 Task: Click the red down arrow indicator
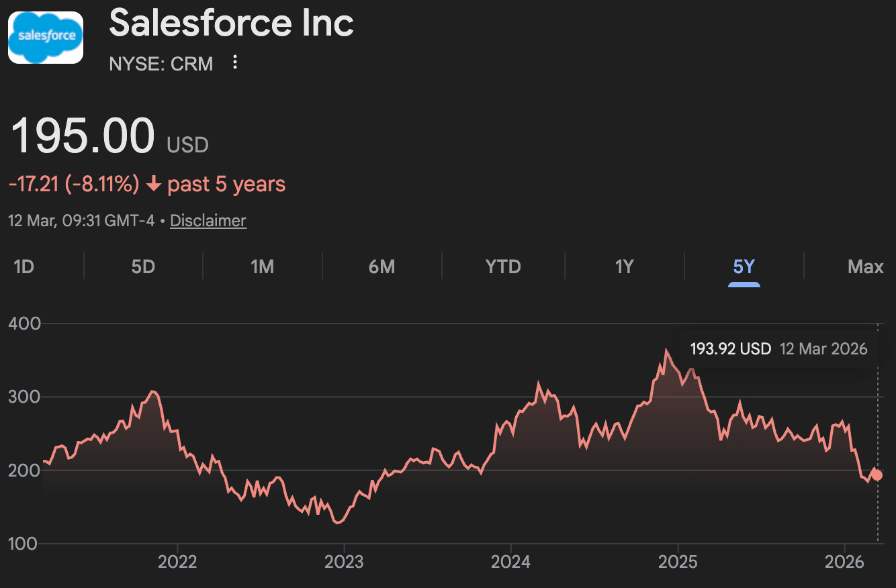click(x=153, y=184)
